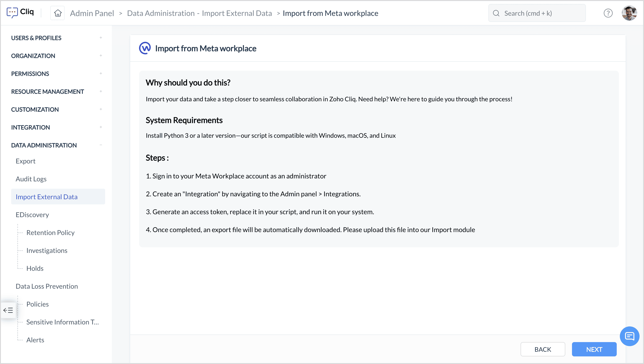Expand the Users & Profiles section
644x364 pixels.
tap(101, 38)
